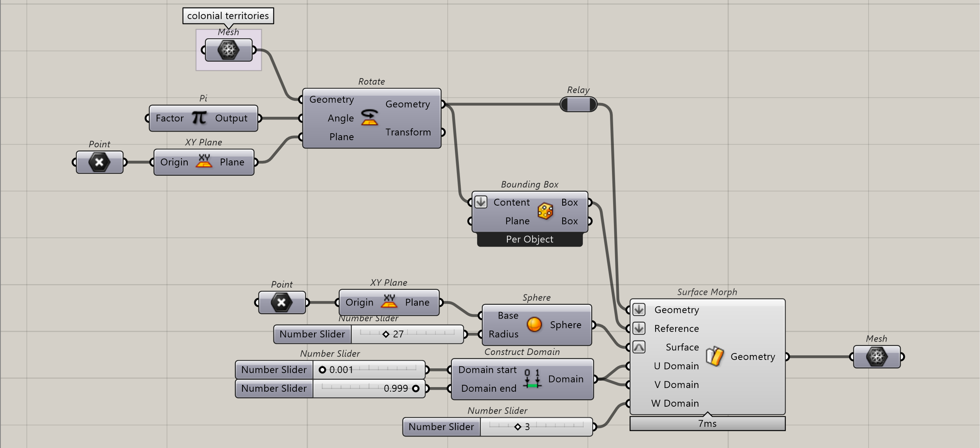The image size is (980, 448).
Task: Click the upper Point hexagon icon
Action: [x=99, y=162]
